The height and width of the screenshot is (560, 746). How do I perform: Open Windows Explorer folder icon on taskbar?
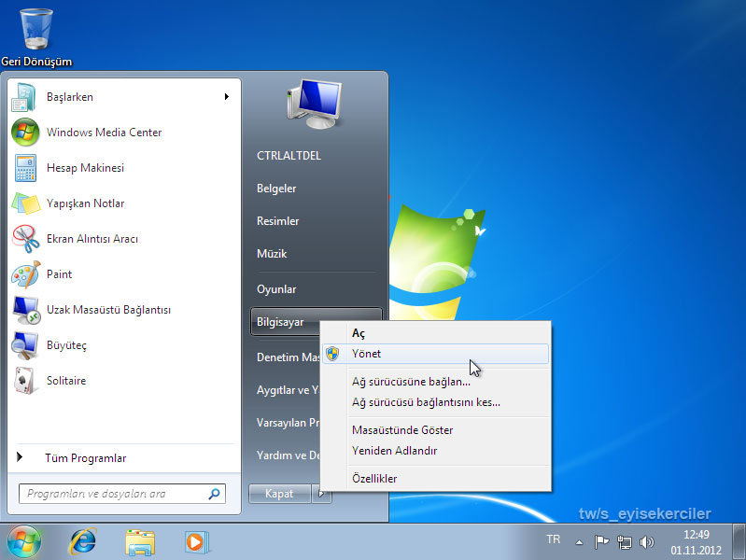[x=140, y=542]
